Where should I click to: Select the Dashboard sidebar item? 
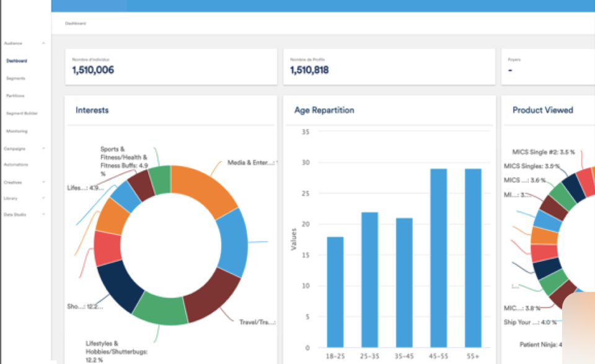[x=17, y=61]
